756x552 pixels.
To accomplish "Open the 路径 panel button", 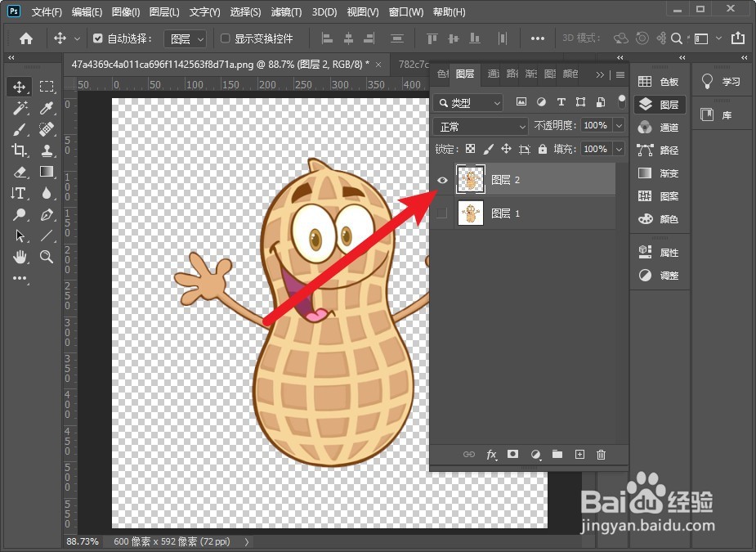I will [x=659, y=150].
